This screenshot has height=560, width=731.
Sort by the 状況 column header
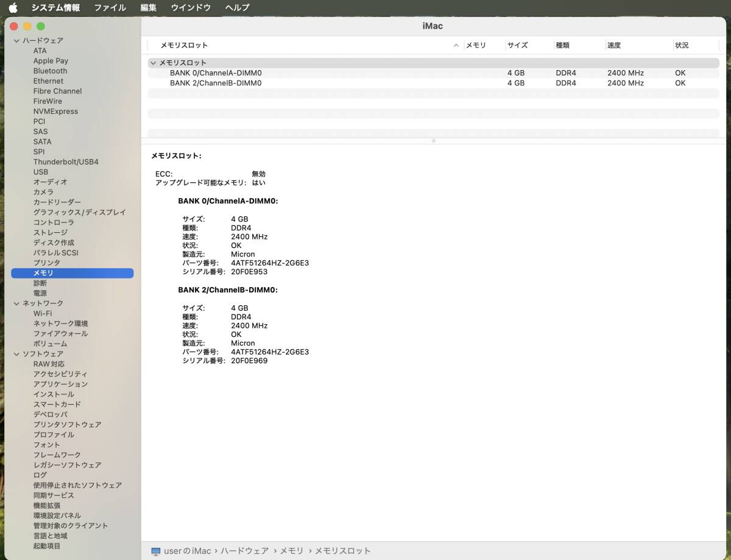[682, 45]
